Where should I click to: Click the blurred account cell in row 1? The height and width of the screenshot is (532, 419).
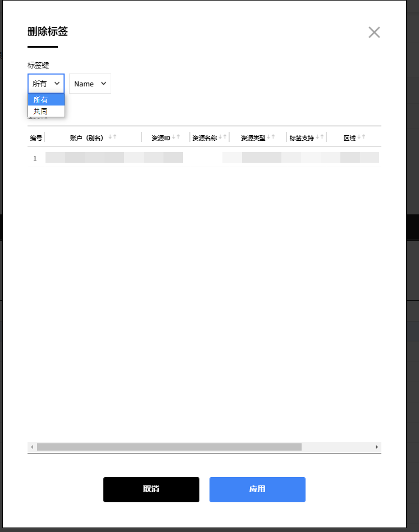(x=90, y=158)
